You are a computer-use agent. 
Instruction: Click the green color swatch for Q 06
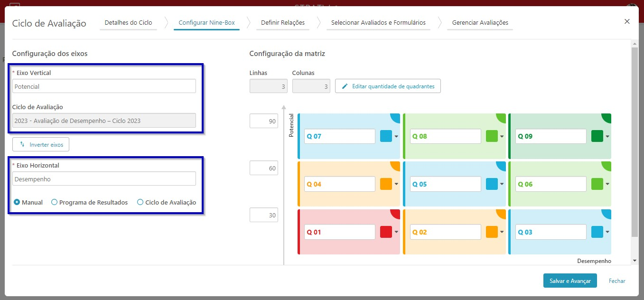click(x=597, y=184)
